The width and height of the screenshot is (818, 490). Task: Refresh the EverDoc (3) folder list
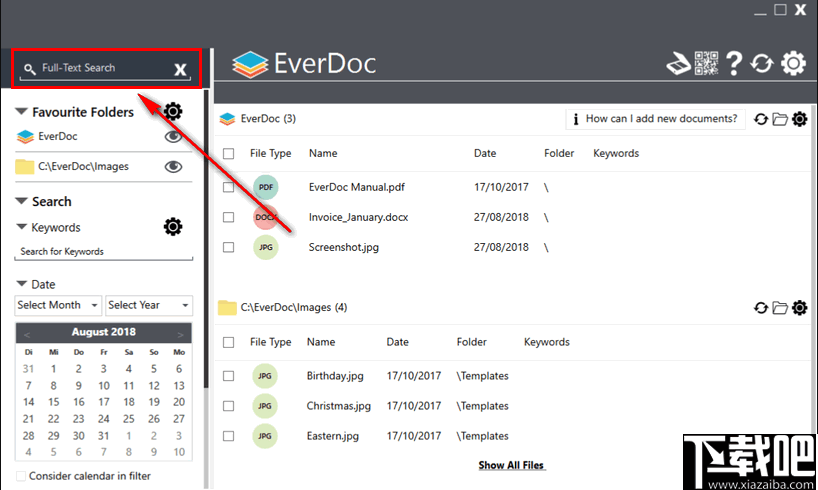pos(761,119)
